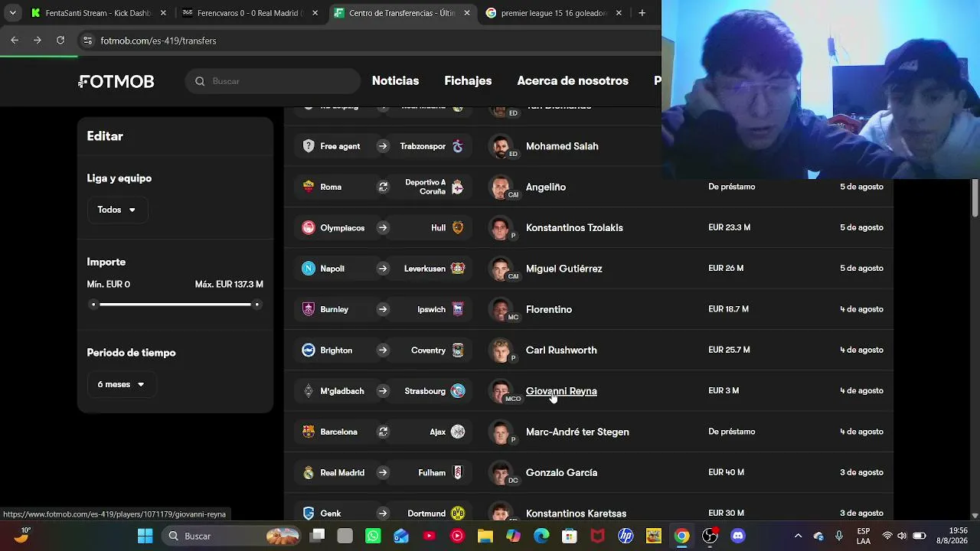Click the page vertical scrollbar thumb

pyautogui.click(x=975, y=197)
